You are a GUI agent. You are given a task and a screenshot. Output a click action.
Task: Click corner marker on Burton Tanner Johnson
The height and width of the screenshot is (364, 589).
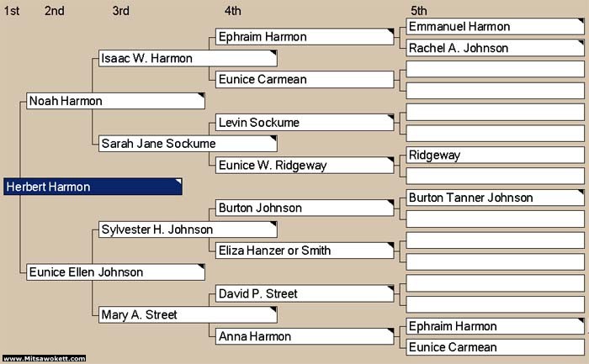[581, 193]
